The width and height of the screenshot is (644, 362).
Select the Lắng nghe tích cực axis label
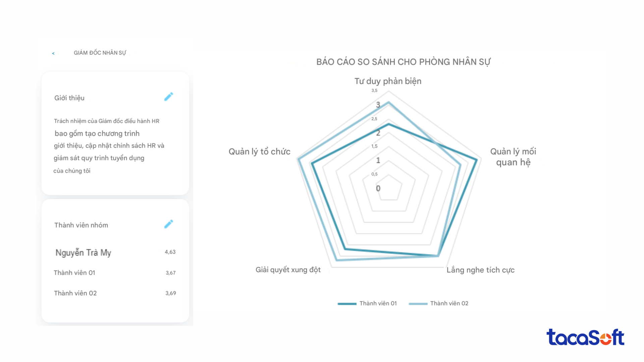[480, 270]
